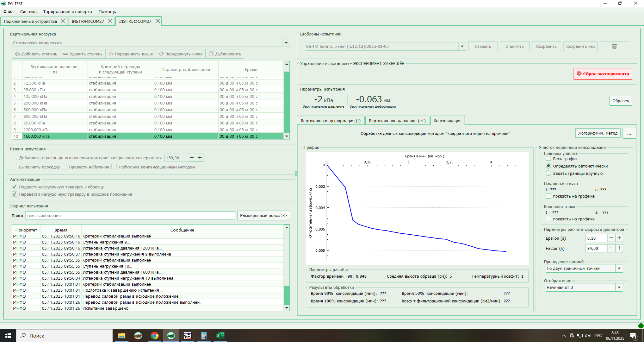Viewport: 644px width, 342px height.
Task: Increase the Epsilon (ε) value with plus
Action: click(619, 238)
